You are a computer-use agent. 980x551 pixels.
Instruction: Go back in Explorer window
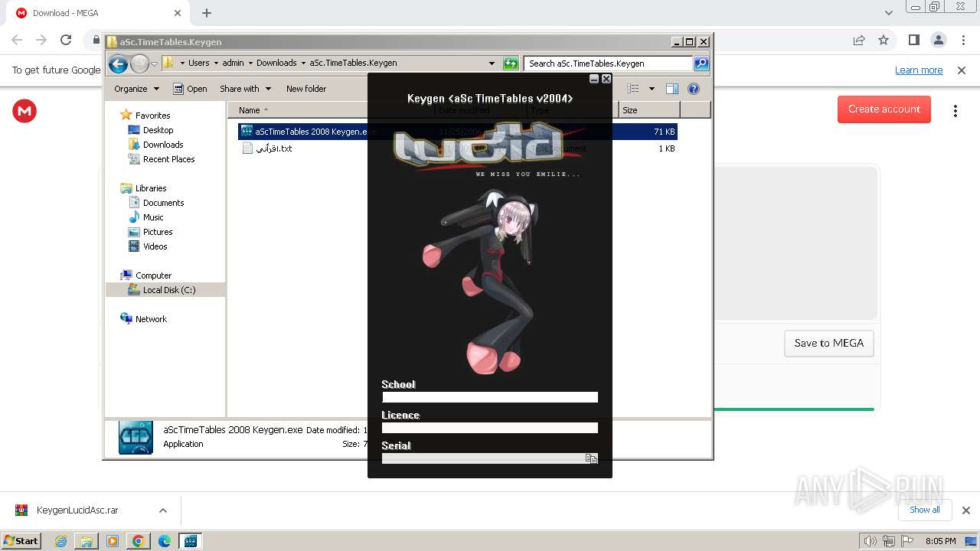point(118,64)
